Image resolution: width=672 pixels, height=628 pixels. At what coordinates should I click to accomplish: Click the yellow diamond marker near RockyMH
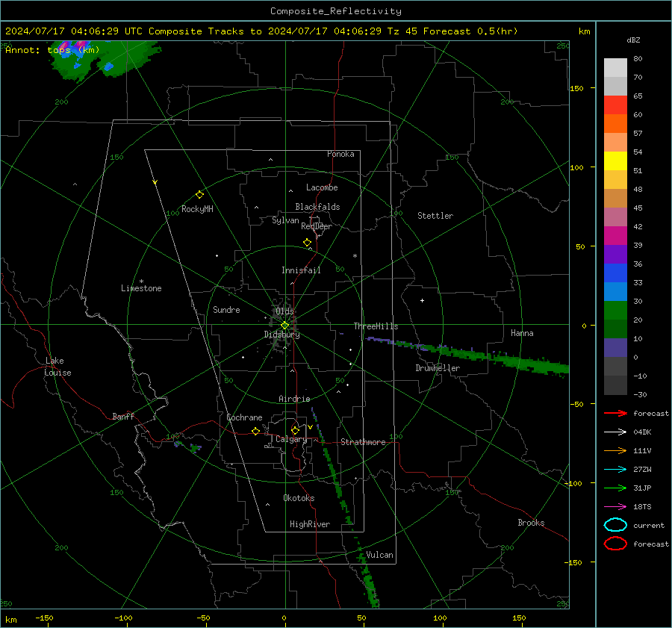coord(199,195)
